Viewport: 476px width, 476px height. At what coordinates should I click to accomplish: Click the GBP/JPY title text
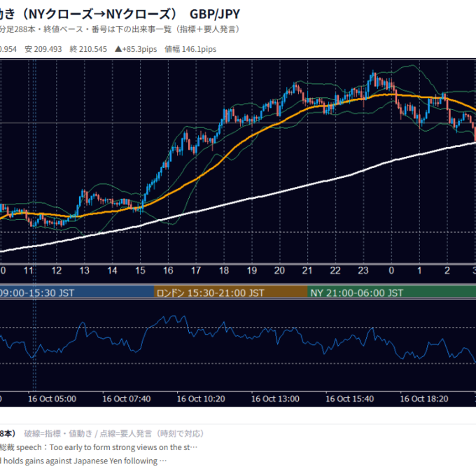tap(215, 14)
